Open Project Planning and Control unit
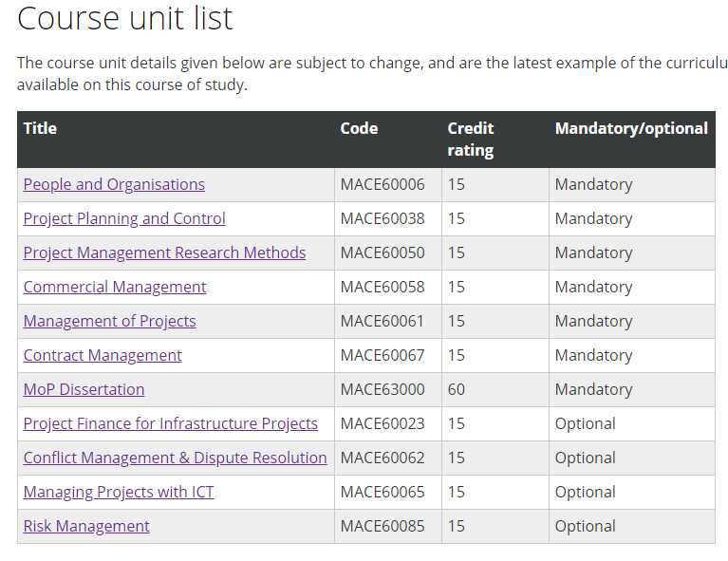Image resolution: width=728 pixels, height=561 pixels. click(x=124, y=218)
